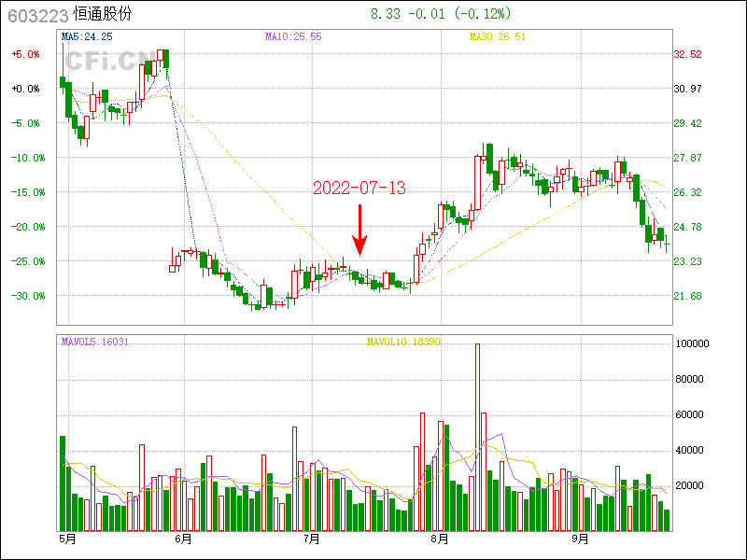Click the MA10:25.55 indicator label
This screenshot has width=747, height=560.
[293, 36]
